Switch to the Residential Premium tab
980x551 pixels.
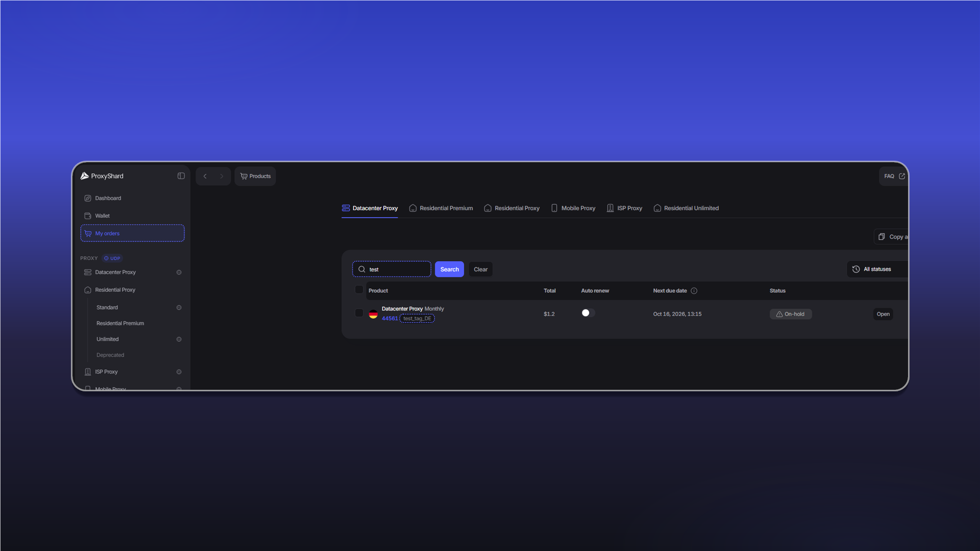coord(441,208)
